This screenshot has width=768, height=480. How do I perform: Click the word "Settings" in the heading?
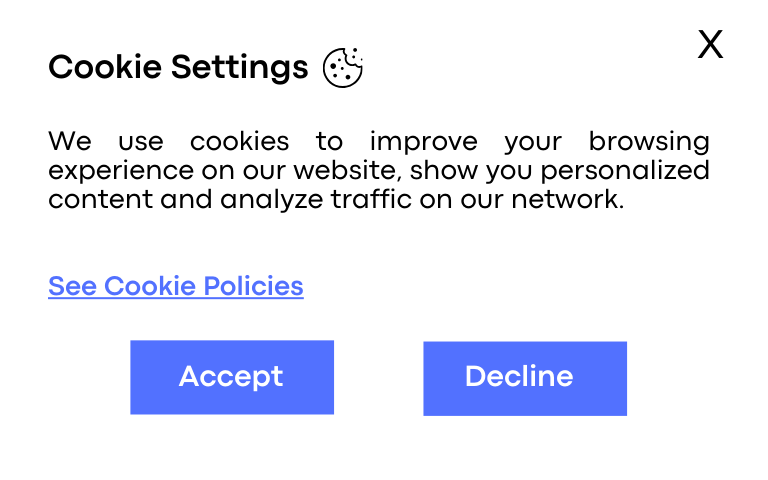(x=240, y=68)
